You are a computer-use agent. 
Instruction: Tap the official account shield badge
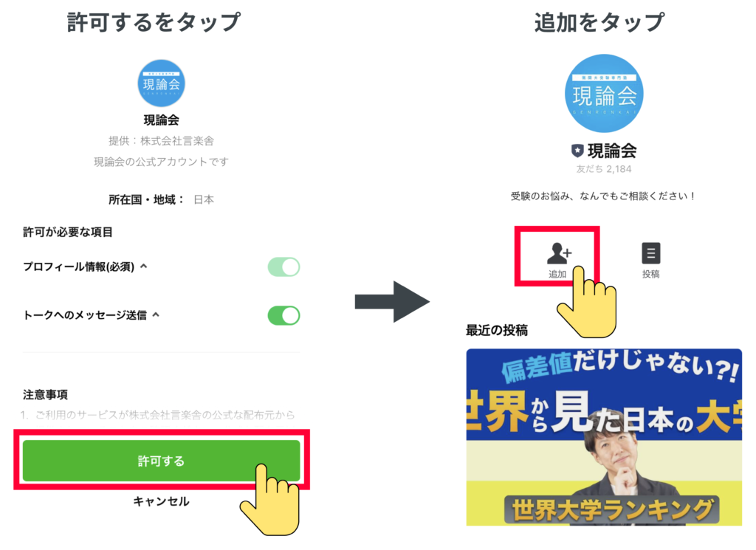[577, 151]
